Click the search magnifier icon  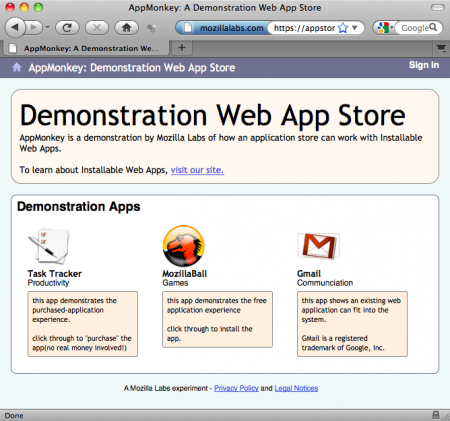[x=433, y=28]
